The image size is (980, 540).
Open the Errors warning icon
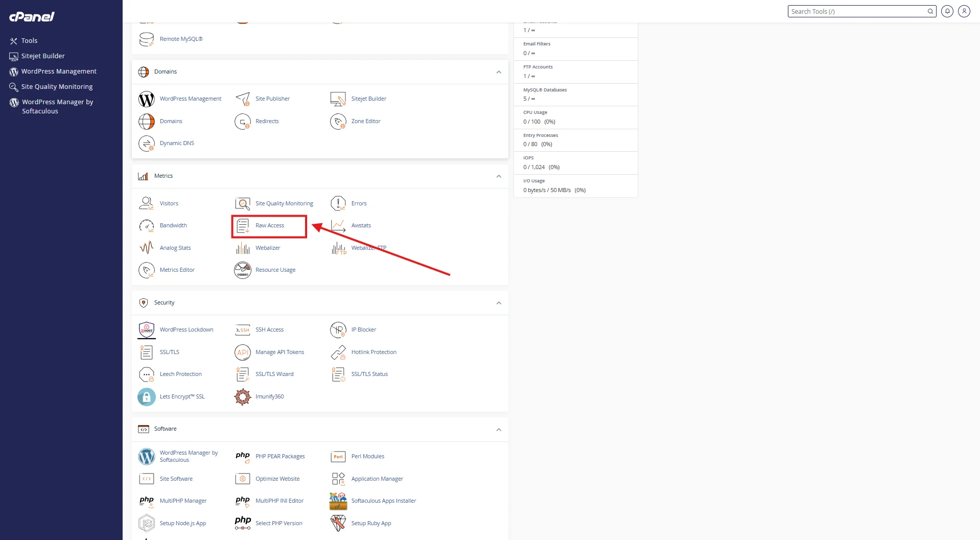click(x=338, y=203)
